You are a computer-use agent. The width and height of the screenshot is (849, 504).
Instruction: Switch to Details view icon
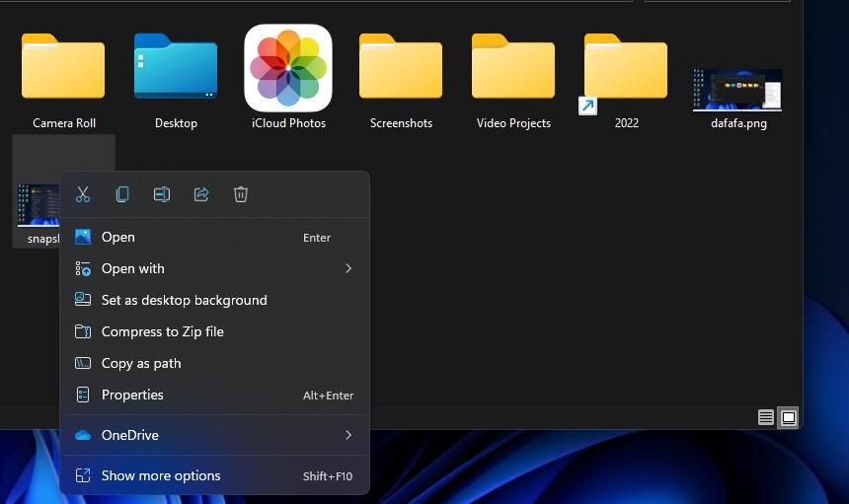pyautogui.click(x=766, y=417)
